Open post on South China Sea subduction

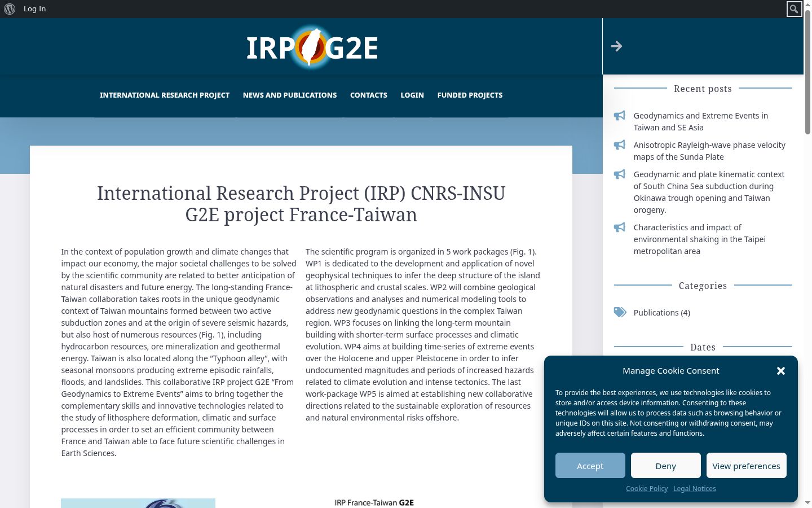click(709, 192)
